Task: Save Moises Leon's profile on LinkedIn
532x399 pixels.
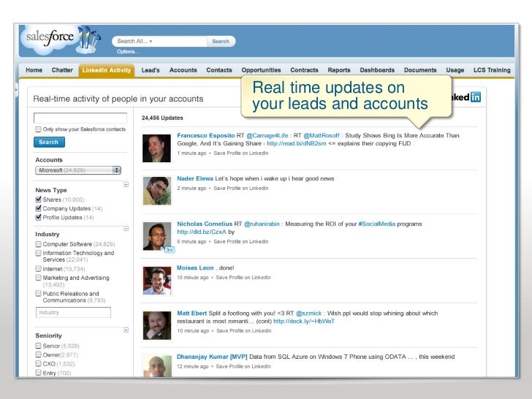Action: 243,278
